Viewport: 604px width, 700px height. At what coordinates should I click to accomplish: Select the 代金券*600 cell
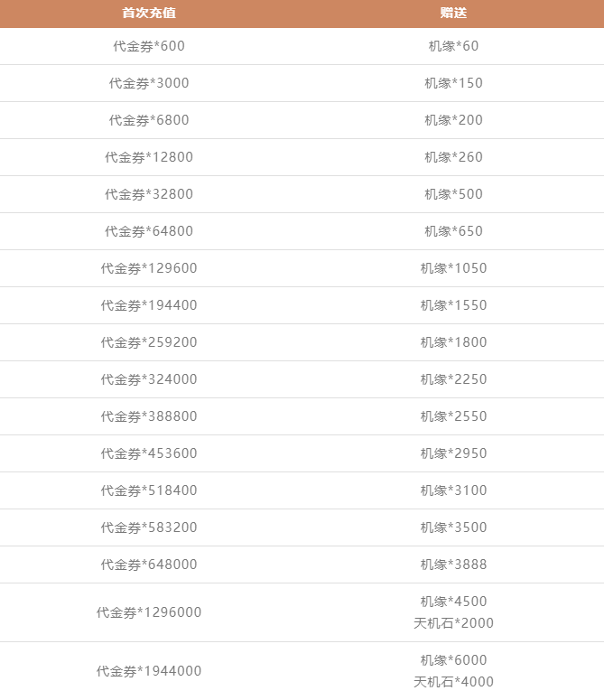pyautogui.click(x=149, y=46)
